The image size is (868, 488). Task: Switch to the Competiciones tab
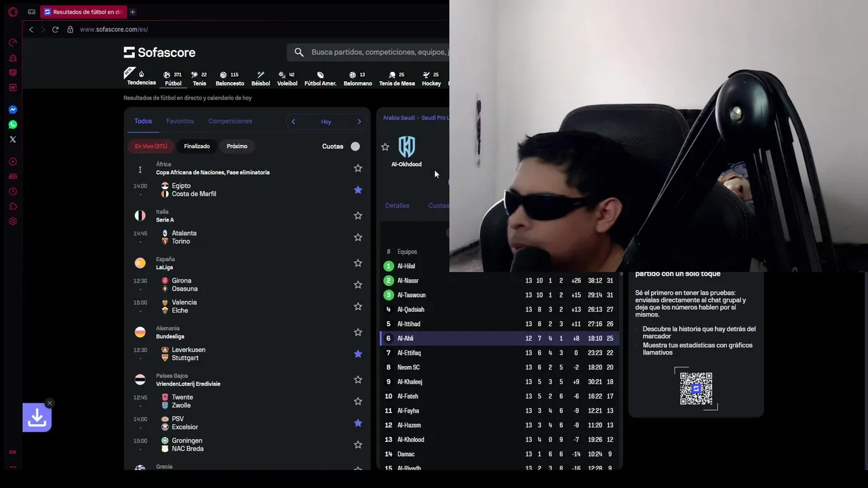click(x=230, y=121)
